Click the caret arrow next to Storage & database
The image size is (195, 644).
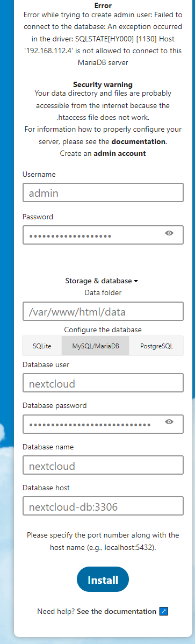coord(136,281)
